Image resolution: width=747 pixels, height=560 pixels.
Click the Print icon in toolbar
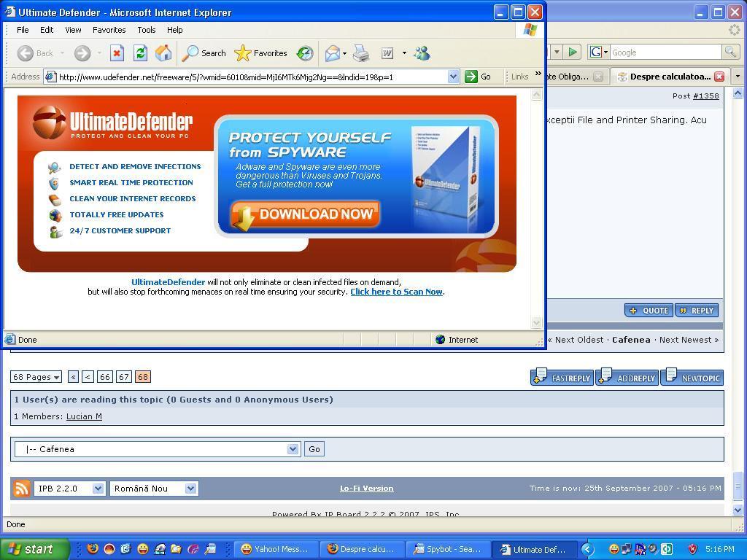coord(361,53)
